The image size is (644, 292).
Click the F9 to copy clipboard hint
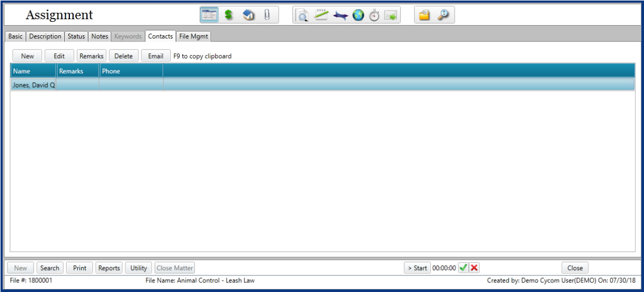pos(203,56)
